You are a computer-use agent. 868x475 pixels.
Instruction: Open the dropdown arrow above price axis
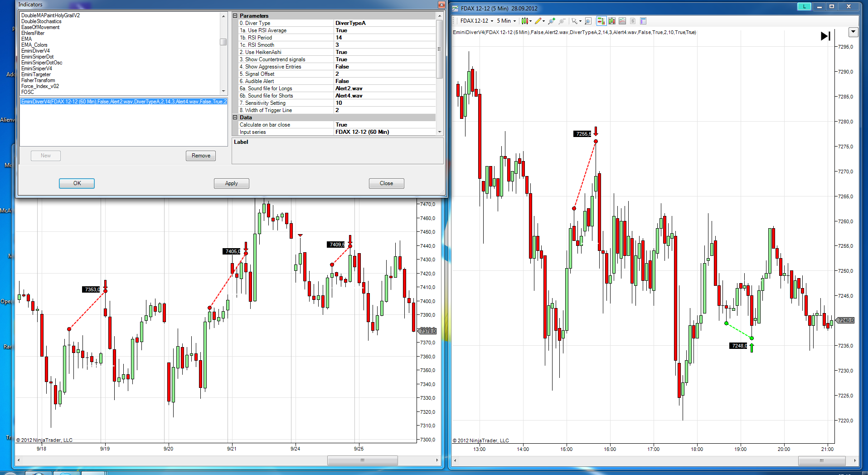pyautogui.click(x=853, y=32)
